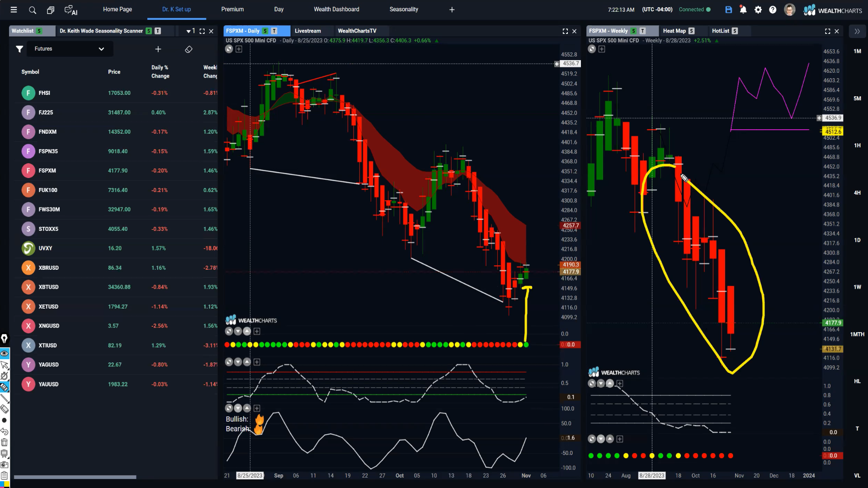This screenshot has width=868, height=488.
Task: Click the watchlist filter funnel icon
Action: tap(19, 49)
